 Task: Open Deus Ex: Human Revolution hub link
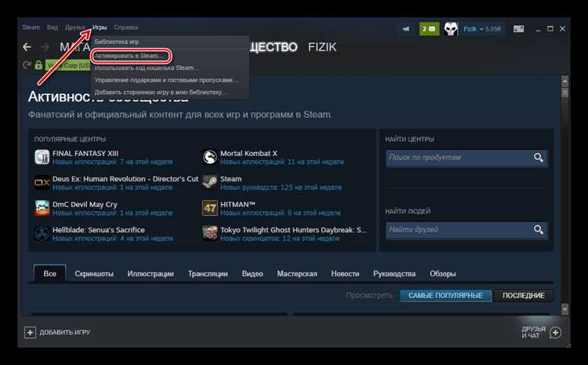[x=125, y=179]
